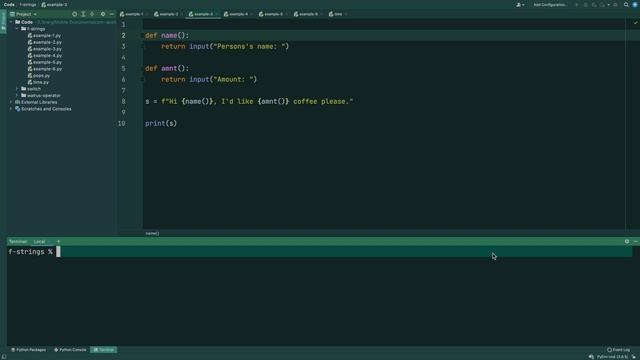Click the name() breadcrumb below editor

[x=152, y=233]
